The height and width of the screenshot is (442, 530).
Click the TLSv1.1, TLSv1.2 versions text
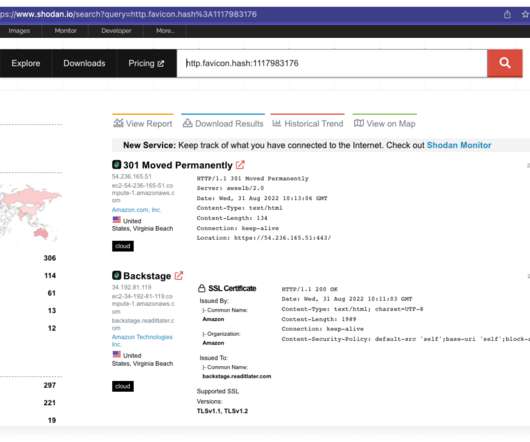[222, 411]
